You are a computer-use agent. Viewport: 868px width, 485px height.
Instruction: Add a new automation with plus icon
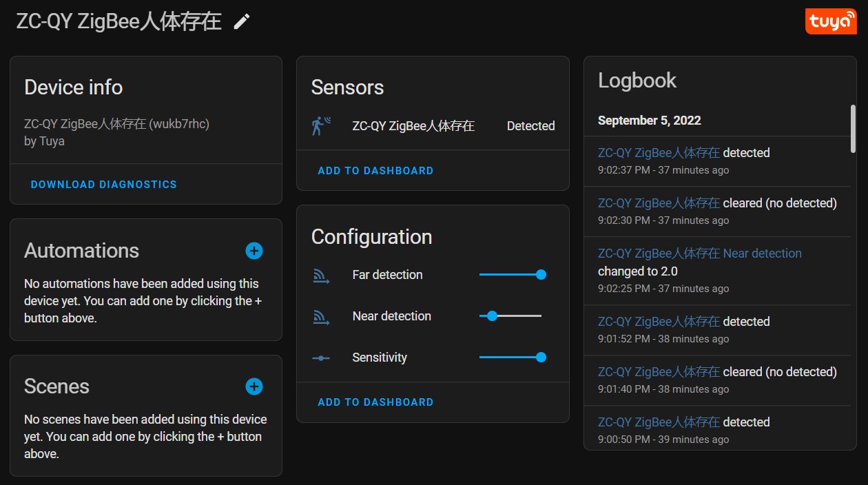[254, 251]
